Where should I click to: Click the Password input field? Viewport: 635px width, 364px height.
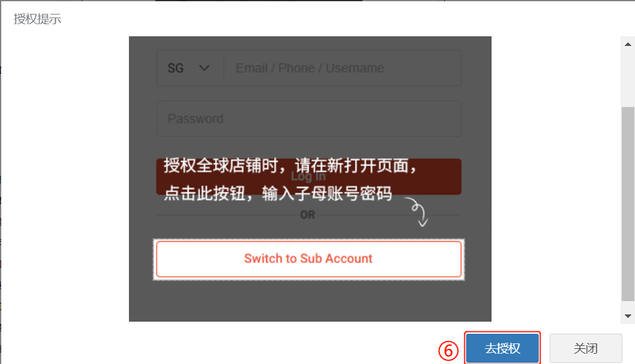(x=309, y=119)
